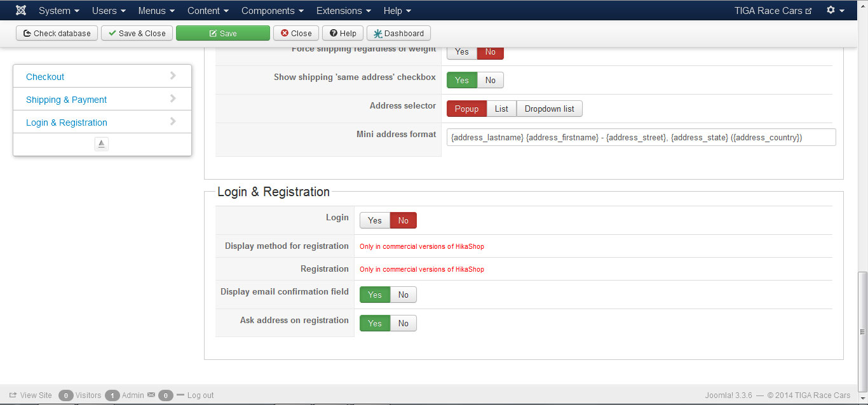This screenshot has height=405, width=868.
Task: Click the collapse arrow icon in sidebar
Action: tap(102, 144)
